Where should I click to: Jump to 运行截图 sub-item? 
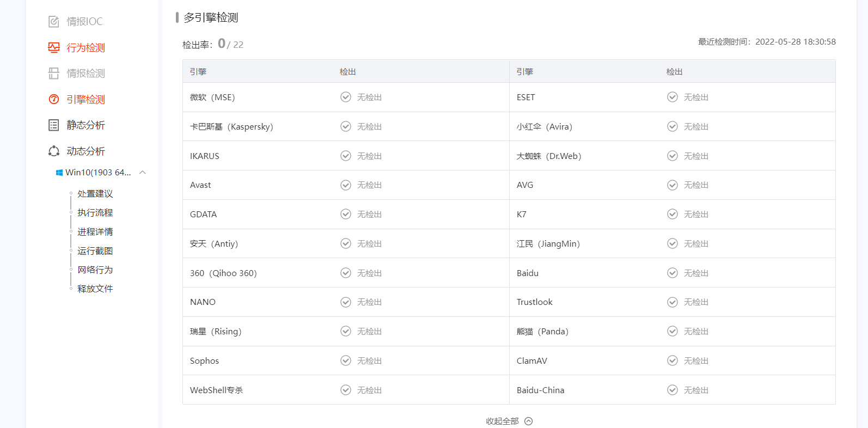pos(95,251)
